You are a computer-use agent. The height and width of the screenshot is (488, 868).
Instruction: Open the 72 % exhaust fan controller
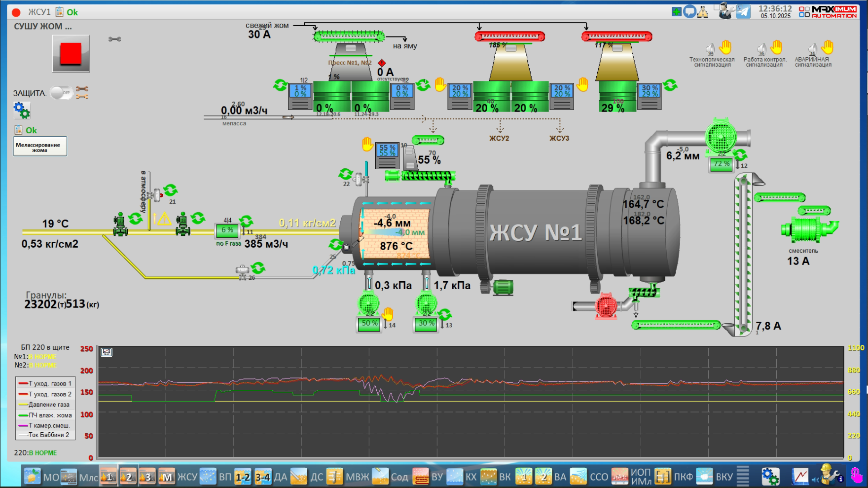coord(721,164)
